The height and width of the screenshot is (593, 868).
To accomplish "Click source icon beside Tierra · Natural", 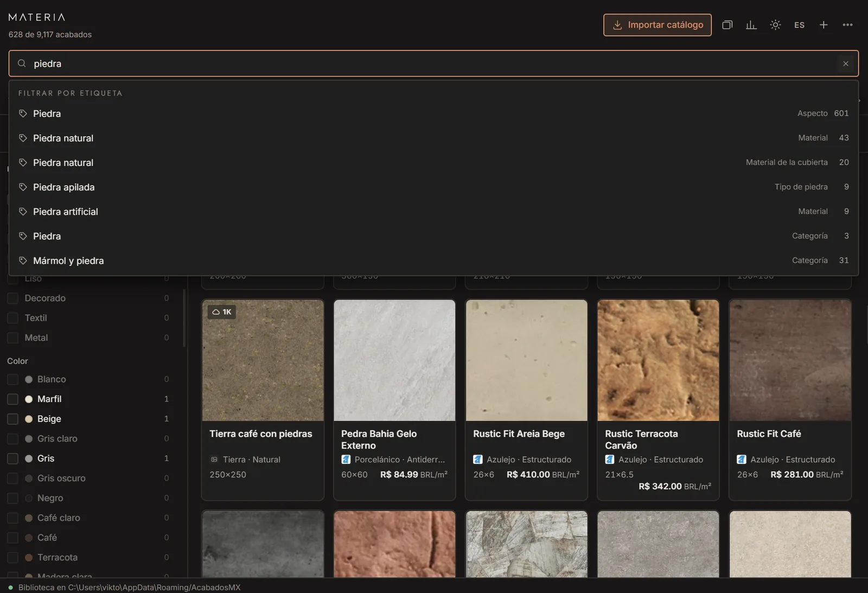I will pos(214,460).
